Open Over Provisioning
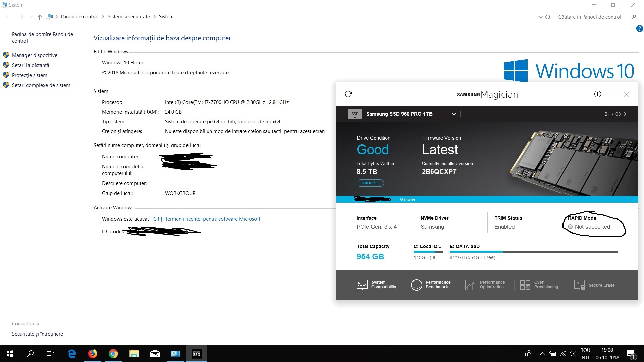The image size is (644, 362). (x=539, y=285)
